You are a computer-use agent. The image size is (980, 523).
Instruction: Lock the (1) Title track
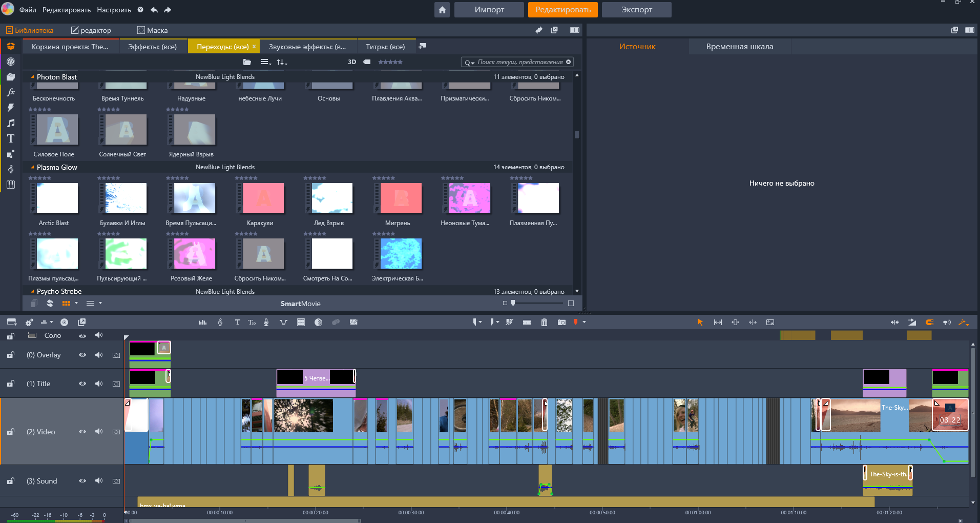[10, 384]
